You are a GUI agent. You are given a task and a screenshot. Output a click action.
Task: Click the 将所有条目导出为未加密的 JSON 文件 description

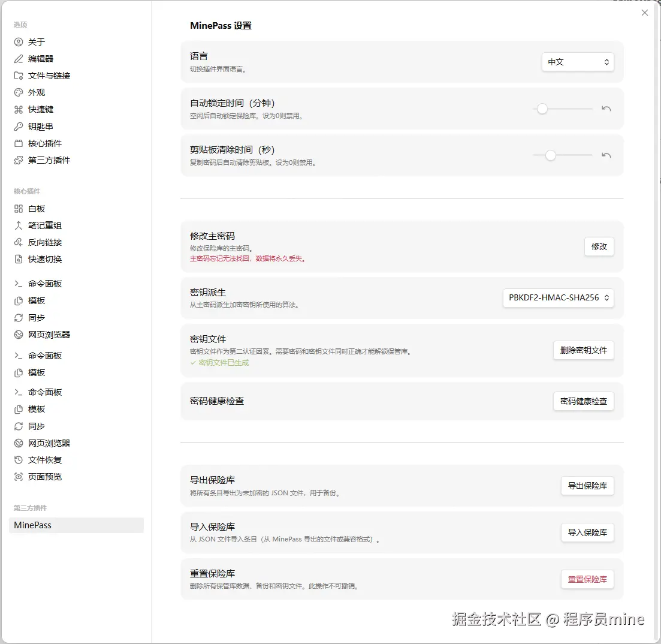point(265,493)
